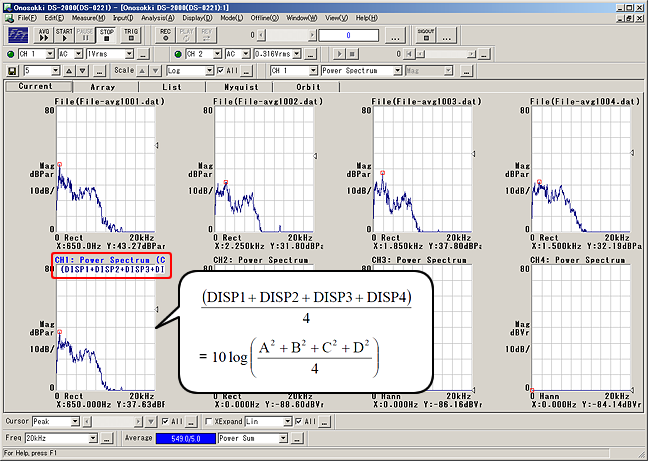Enable the XExpand checkbox

[x=209, y=421]
